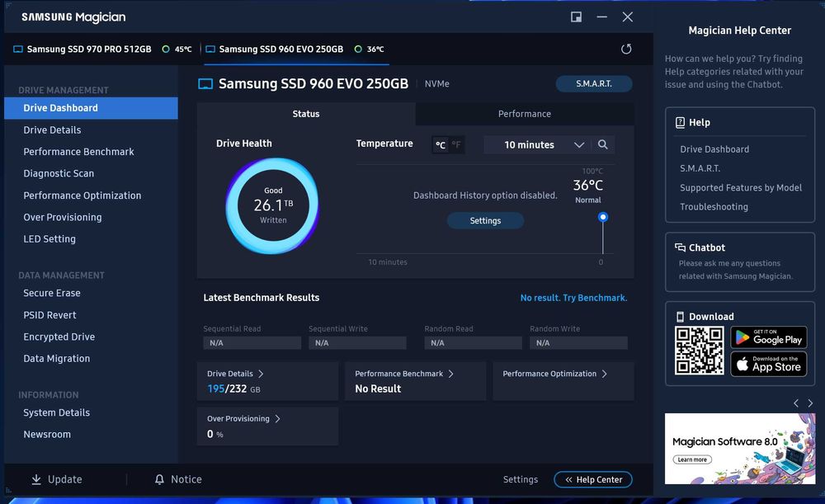Open Performance Optimization in sidebar

[x=82, y=195]
